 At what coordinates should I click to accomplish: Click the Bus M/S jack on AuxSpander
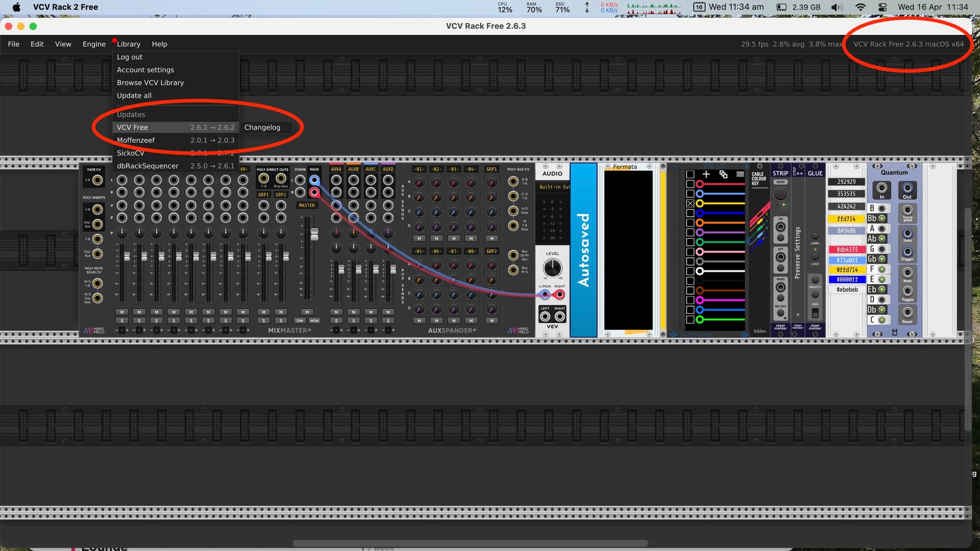[x=513, y=269]
